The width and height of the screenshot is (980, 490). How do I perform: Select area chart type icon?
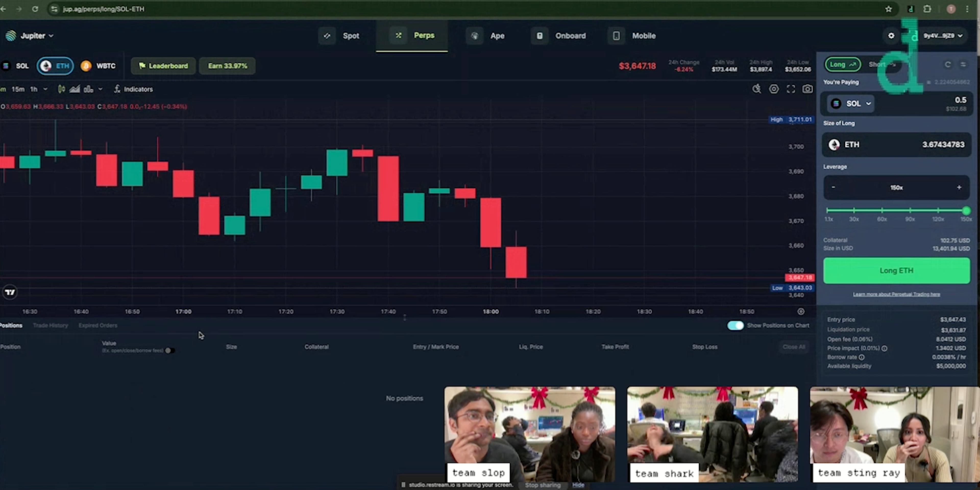(x=75, y=89)
